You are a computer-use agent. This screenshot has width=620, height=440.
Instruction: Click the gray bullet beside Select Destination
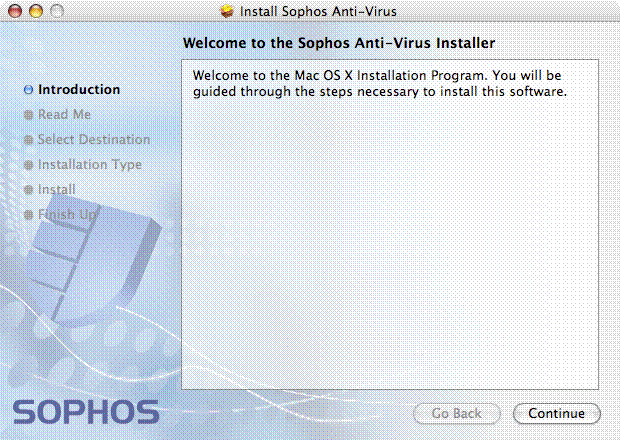(x=28, y=140)
